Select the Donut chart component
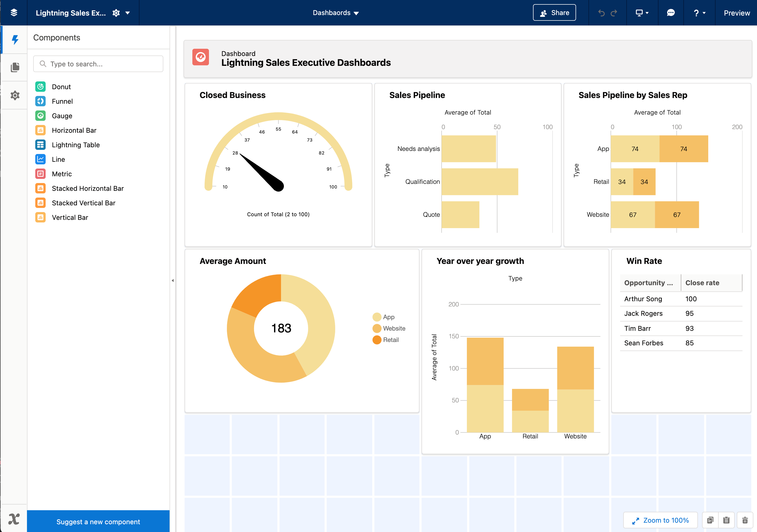 tap(61, 86)
